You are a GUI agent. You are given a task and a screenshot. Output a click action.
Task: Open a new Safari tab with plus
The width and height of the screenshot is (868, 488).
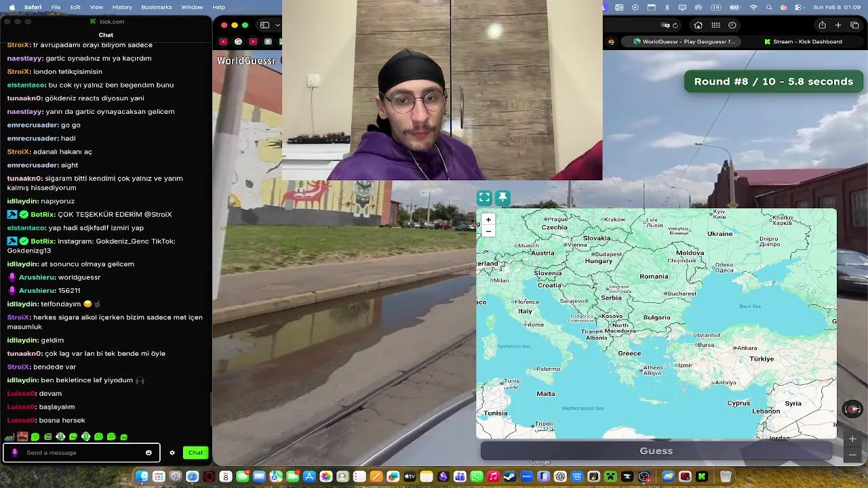click(x=838, y=25)
